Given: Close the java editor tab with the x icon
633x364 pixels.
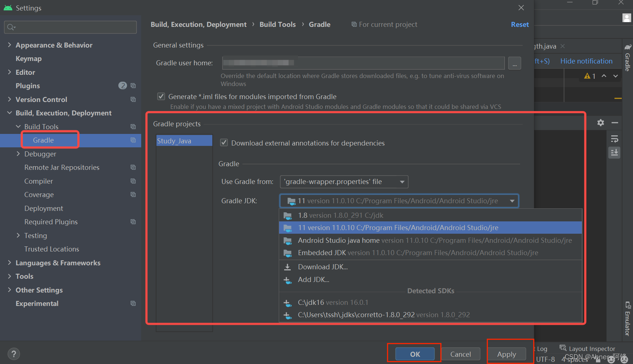Looking at the screenshot, I should (x=563, y=46).
